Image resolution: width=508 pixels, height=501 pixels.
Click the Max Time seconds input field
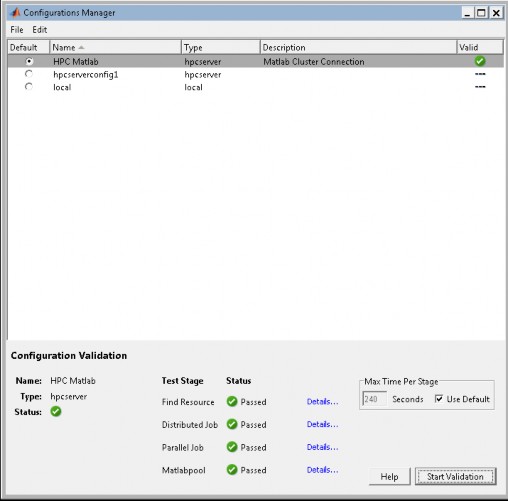(x=375, y=399)
